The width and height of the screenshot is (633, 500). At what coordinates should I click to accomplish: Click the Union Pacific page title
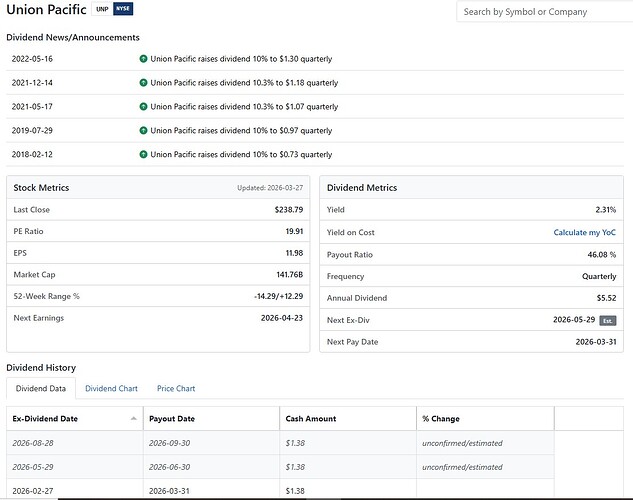pyautogui.click(x=46, y=9)
